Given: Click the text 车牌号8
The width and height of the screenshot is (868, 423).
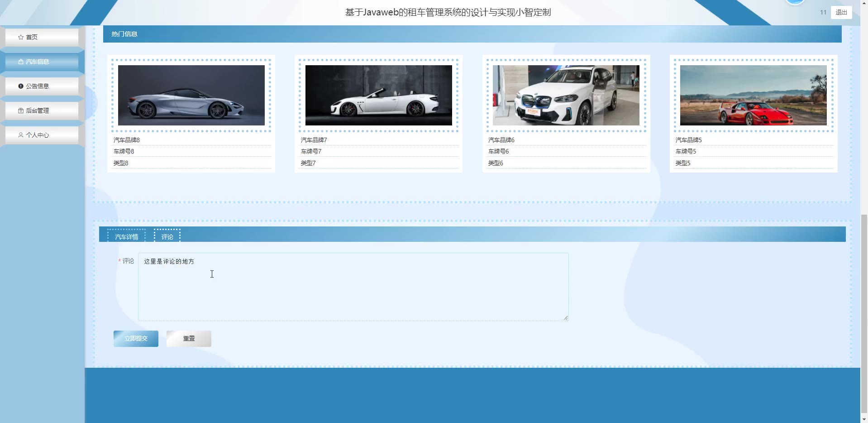Looking at the screenshot, I should click(124, 151).
